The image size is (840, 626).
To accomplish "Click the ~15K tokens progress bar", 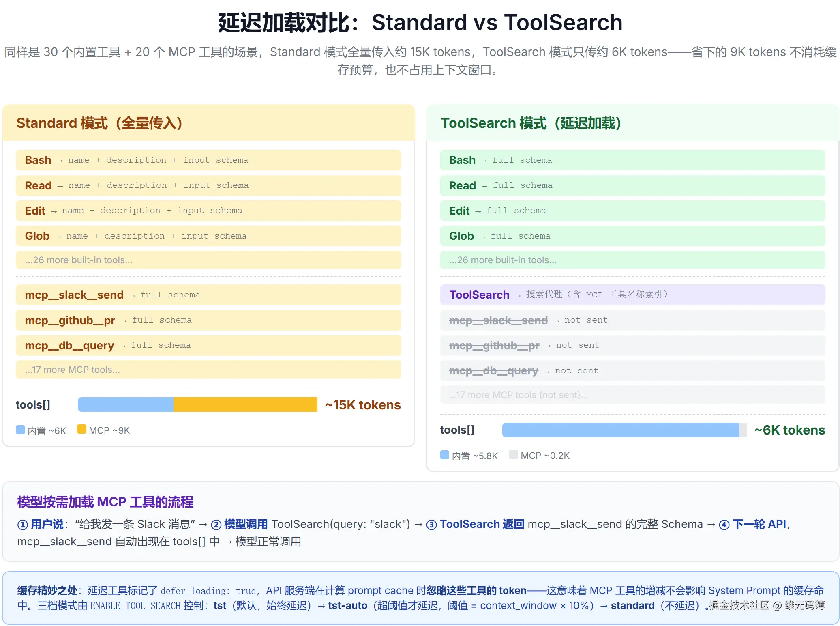I will click(197, 404).
